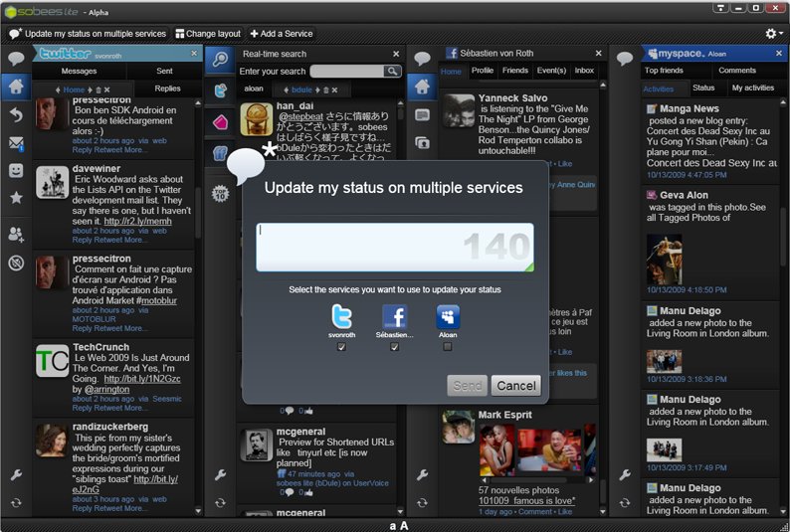Open the r2.ly/memh link
This screenshot has width=790, height=532.
tap(137, 221)
